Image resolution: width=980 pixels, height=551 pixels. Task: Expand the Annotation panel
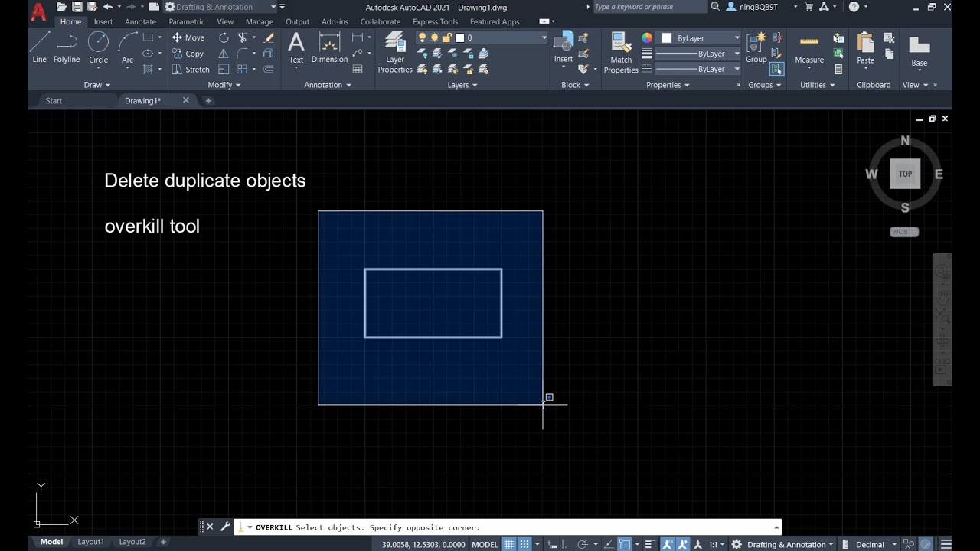[x=328, y=85]
